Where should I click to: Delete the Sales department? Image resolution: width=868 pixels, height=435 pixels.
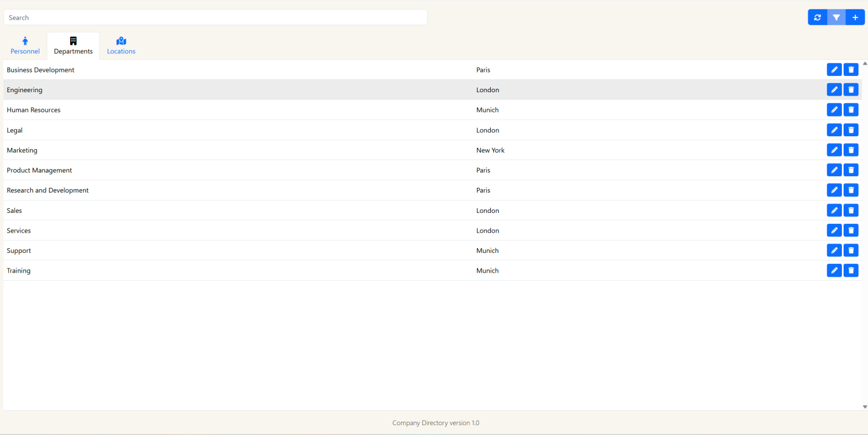click(x=851, y=211)
